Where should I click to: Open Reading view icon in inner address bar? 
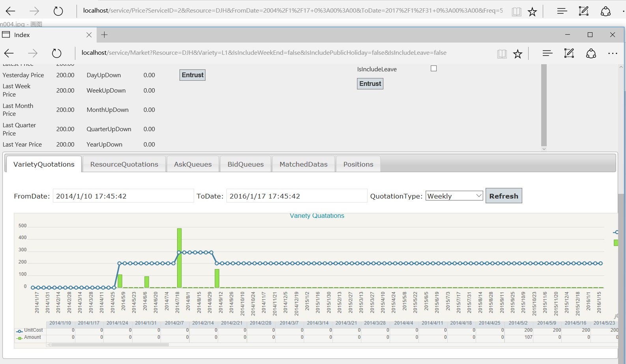click(502, 54)
